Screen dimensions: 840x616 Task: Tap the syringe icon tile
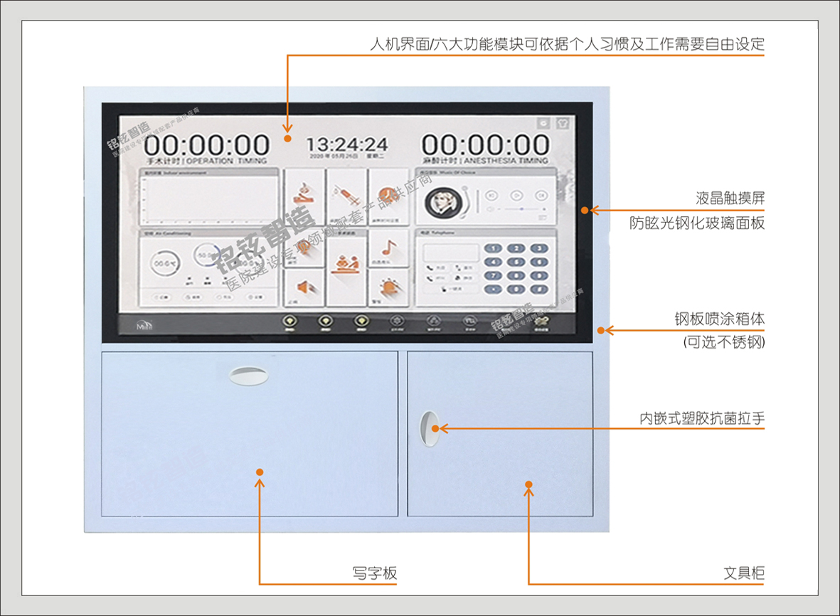click(346, 196)
